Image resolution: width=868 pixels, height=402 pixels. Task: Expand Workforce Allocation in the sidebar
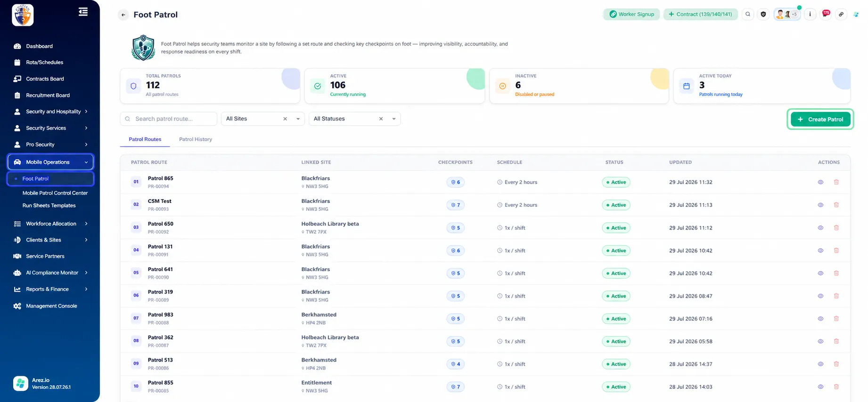click(x=50, y=224)
